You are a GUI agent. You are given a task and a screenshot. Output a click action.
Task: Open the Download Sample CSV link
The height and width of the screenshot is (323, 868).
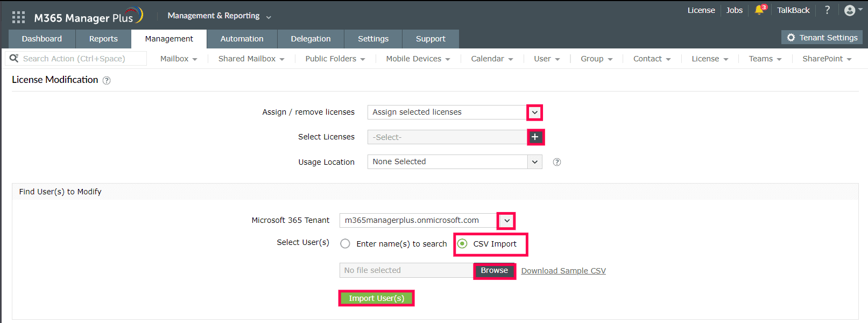pos(563,271)
